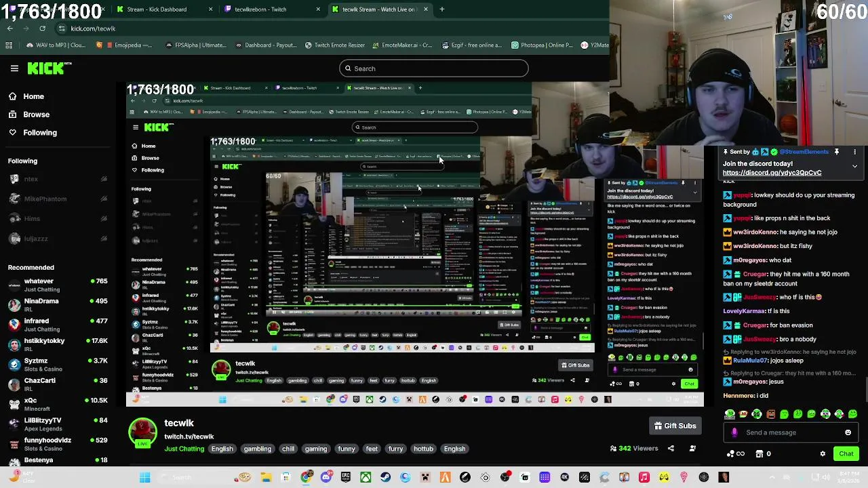Screen dimensions: 868x488
Task: Open the discord.gg invite link
Action: coord(772,173)
